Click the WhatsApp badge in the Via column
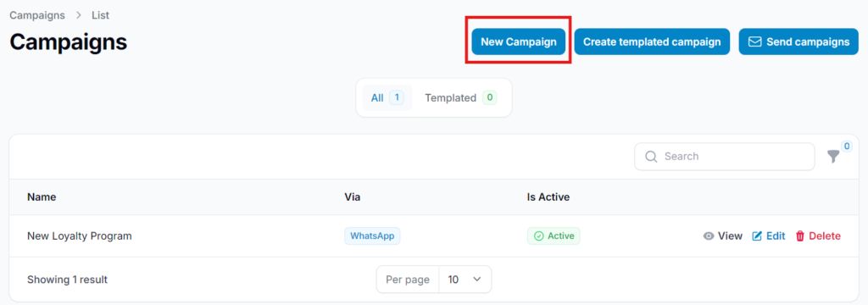The width and height of the screenshot is (868, 305). pyautogui.click(x=372, y=236)
